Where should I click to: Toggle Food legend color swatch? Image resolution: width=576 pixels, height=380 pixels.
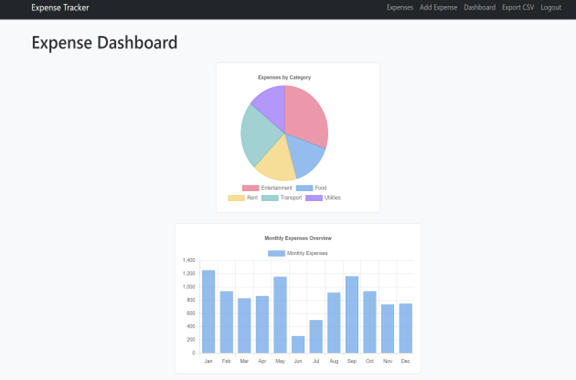point(304,188)
